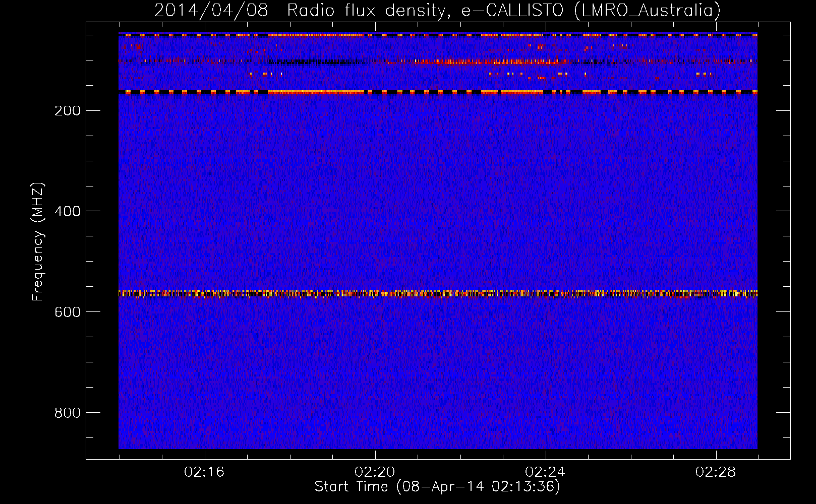
Task: Click the 800 frequency tick label
Action: (x=68, y=413)
